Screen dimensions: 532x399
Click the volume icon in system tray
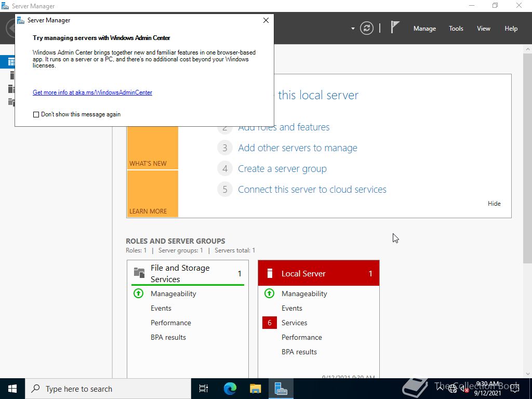coord(464,389)
